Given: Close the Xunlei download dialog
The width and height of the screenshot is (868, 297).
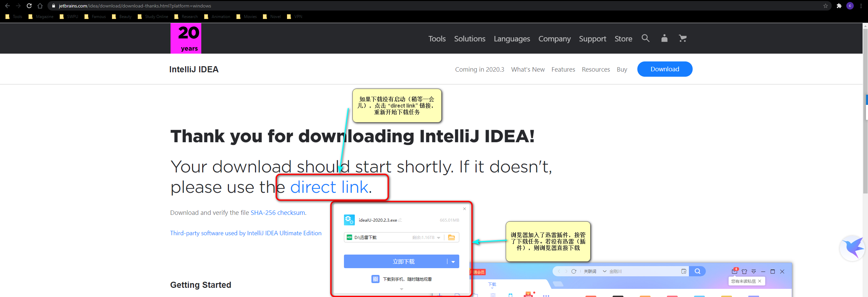Looking at the screenshot, I should click(x=464, y=209).
